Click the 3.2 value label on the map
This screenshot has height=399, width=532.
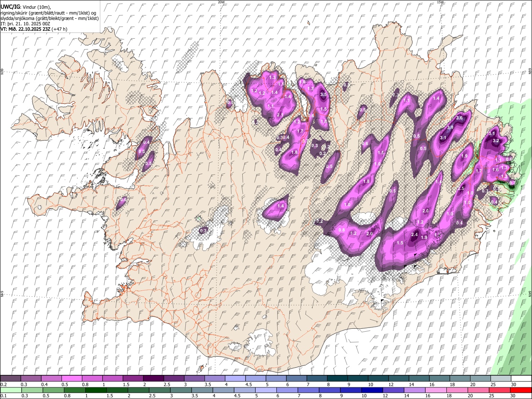[x=495, y=141]
